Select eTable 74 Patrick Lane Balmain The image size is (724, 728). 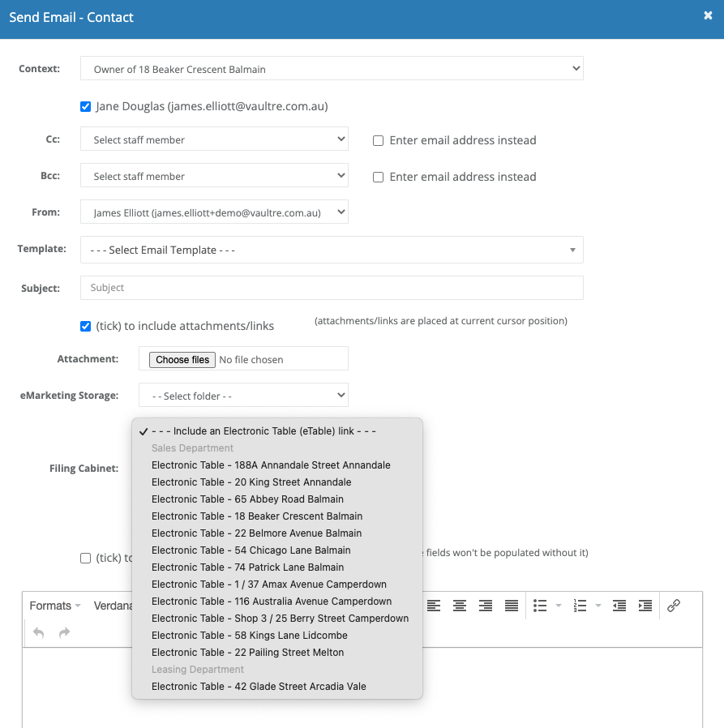click(277, 567)
